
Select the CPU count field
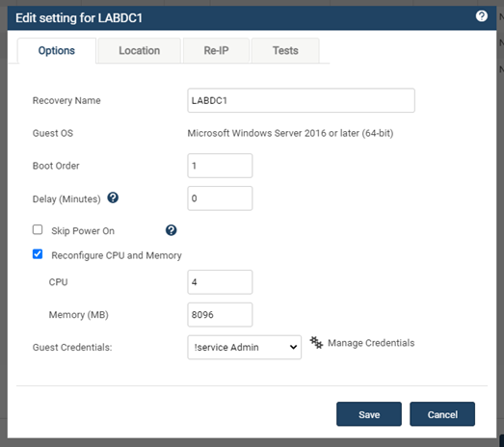pos(220,282)
